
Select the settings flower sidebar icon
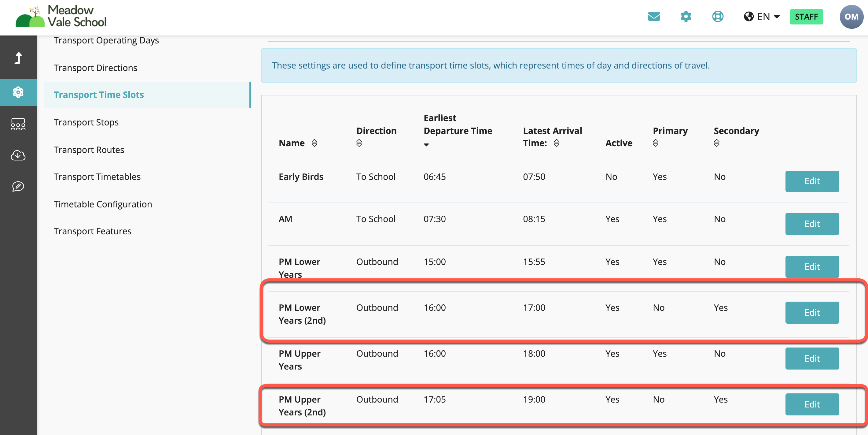pos(18,92)
